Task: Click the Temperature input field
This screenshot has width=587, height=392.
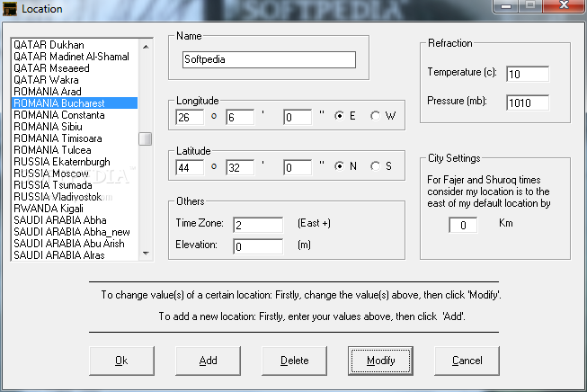Action: pyautogui.click(x=528, y=74)
